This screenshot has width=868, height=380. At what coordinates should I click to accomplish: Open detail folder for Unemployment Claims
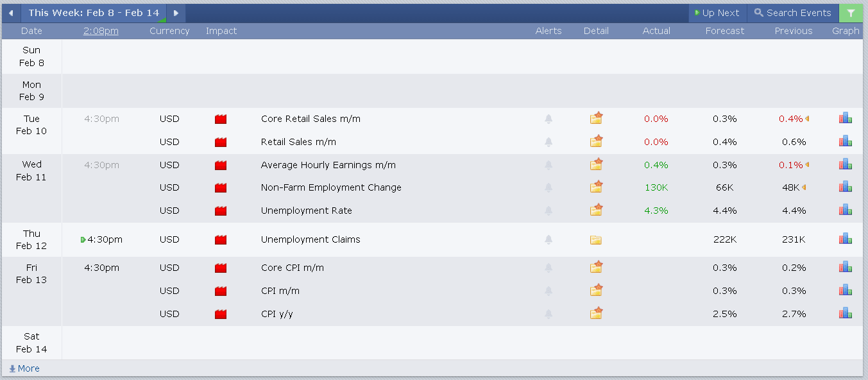(x=596, y=240)
